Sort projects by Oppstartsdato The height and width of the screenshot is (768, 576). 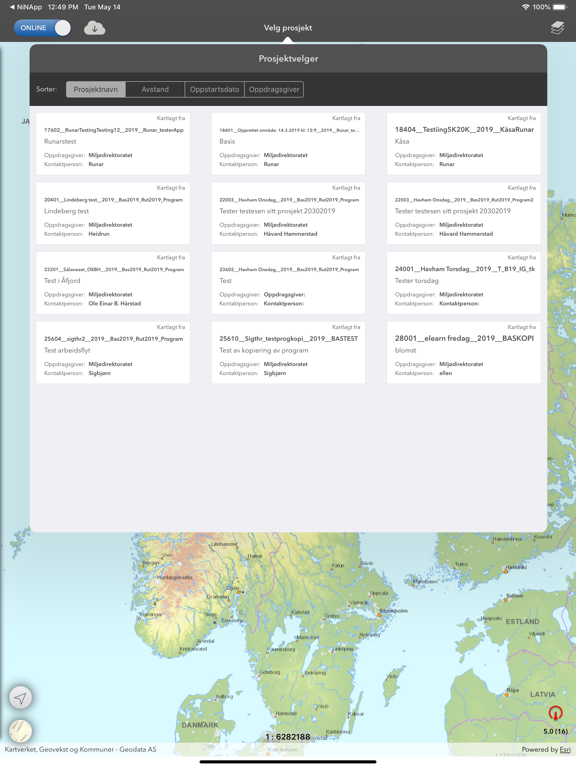coord(215,89)
